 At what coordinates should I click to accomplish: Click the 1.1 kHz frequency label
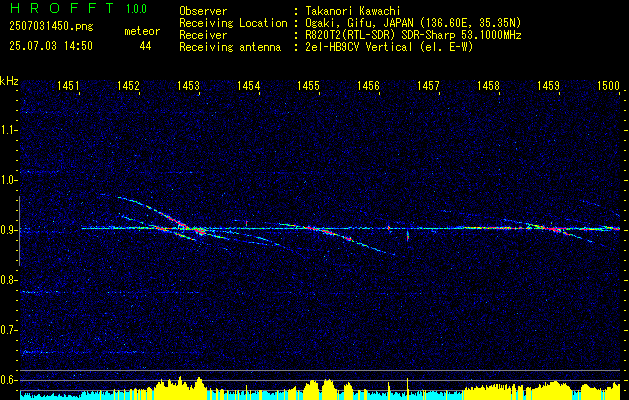(8, 130)
